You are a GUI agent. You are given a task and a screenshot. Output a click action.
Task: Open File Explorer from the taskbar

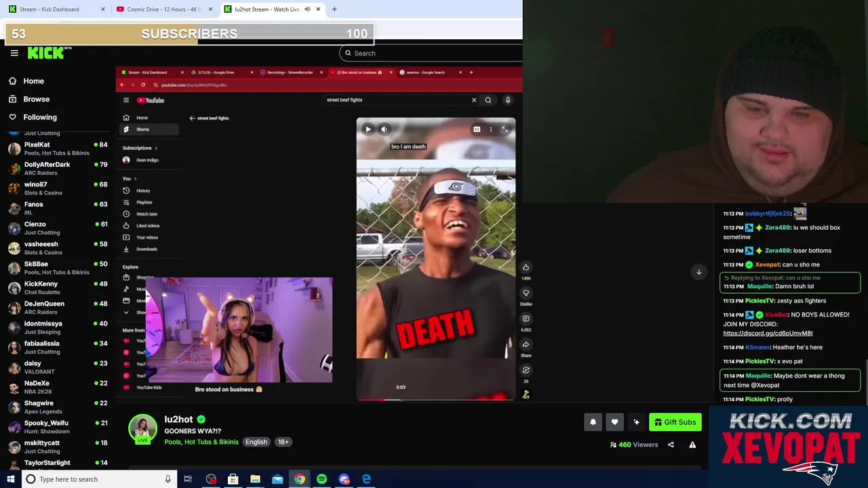pos(255,479)
